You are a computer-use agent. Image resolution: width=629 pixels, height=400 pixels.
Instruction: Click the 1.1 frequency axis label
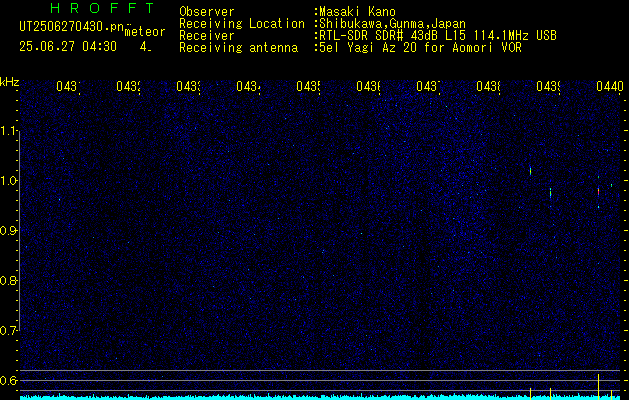point(9,130)
